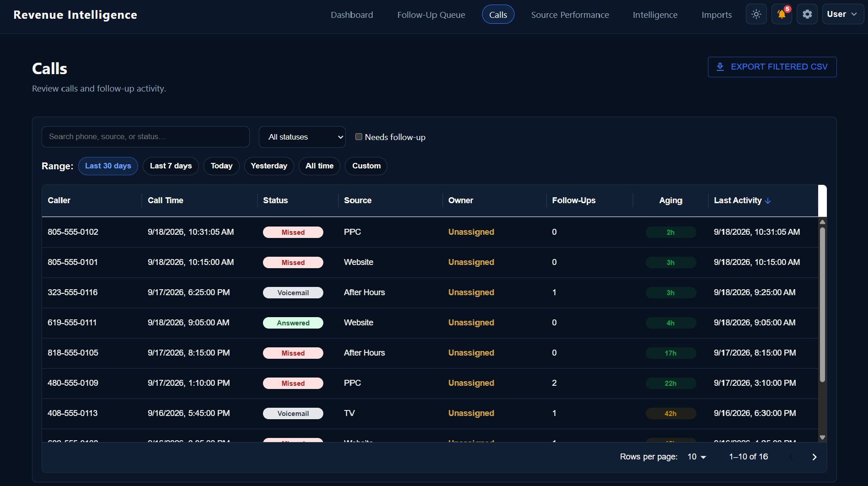868x486 pixels.
Task: Select the Custom range chip
Action: pos(366,166)
